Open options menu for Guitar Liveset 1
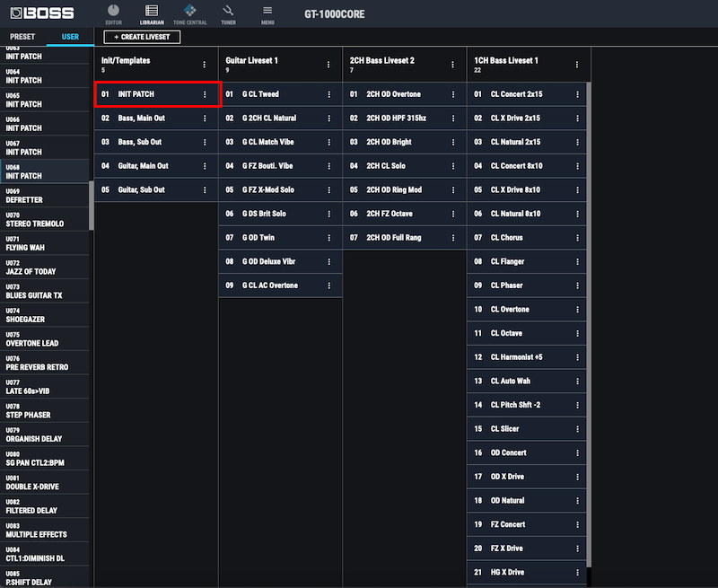This screenshot has width=718, height=588. coord(328,65)
